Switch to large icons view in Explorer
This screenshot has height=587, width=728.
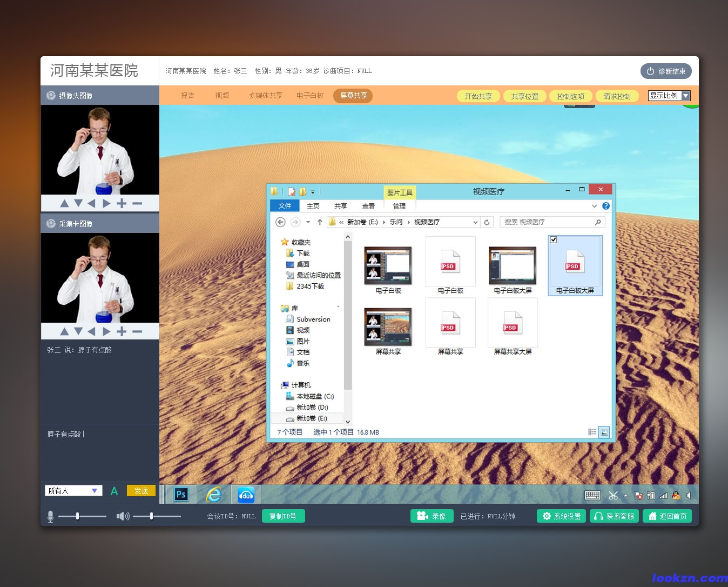pos(604,432)
